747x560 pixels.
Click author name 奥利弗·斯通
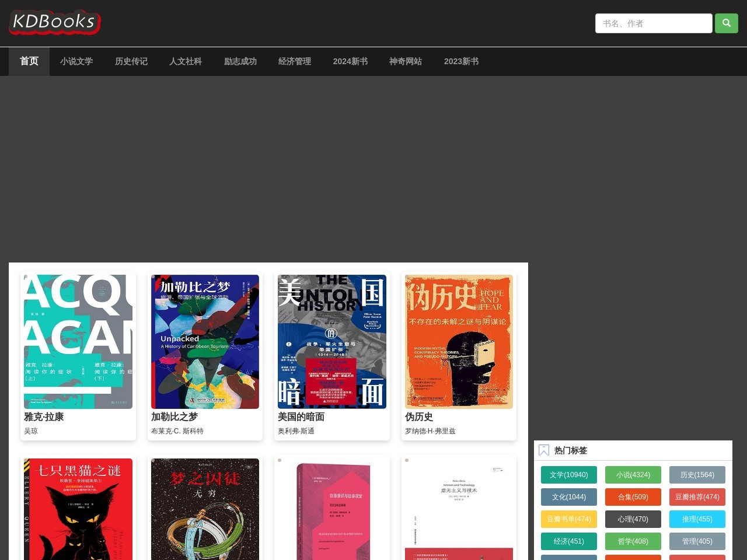coord(296,431)
